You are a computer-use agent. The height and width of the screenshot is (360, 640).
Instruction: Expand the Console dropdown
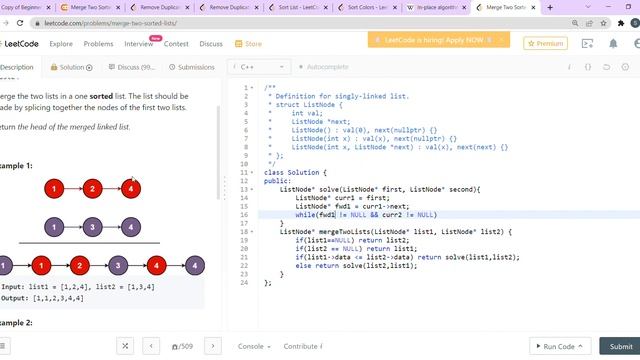click(254, 346)
